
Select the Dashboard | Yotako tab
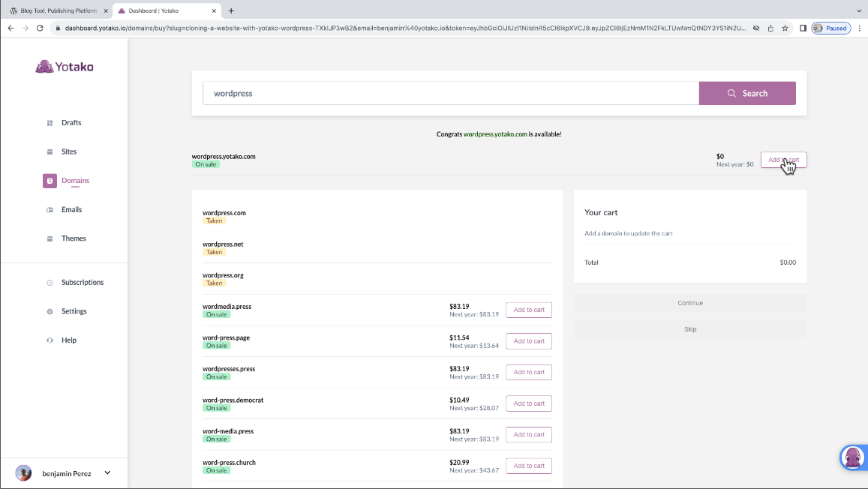click(166, 10)
